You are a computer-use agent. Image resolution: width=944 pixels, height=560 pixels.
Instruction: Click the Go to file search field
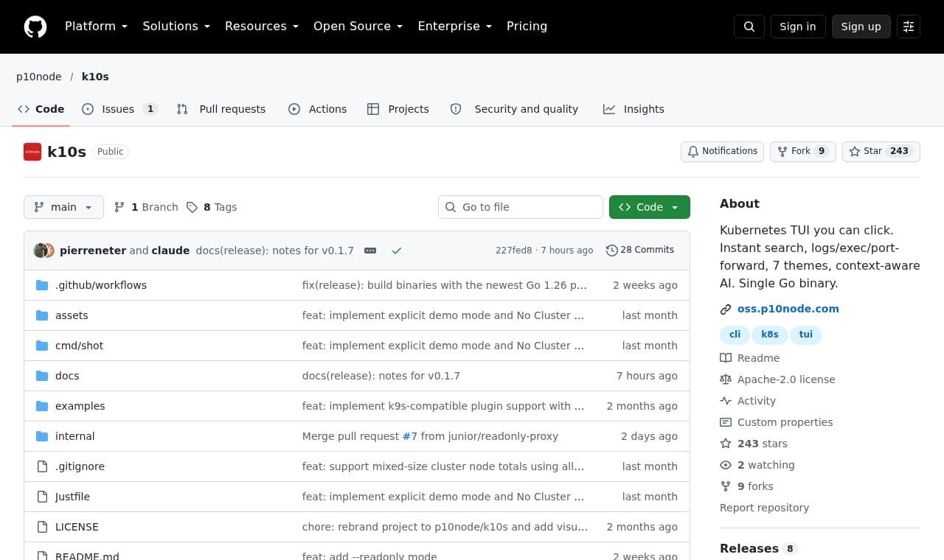point(521,207)
